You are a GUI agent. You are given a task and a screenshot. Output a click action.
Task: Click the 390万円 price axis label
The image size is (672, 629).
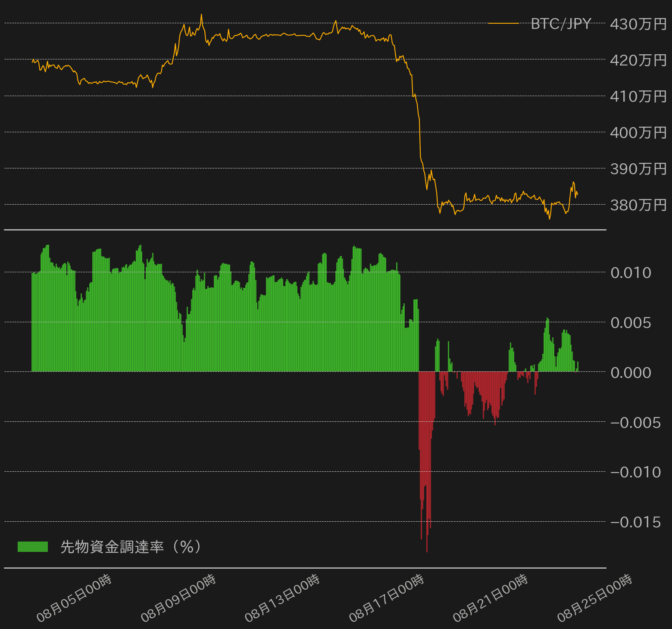point(638,169)
